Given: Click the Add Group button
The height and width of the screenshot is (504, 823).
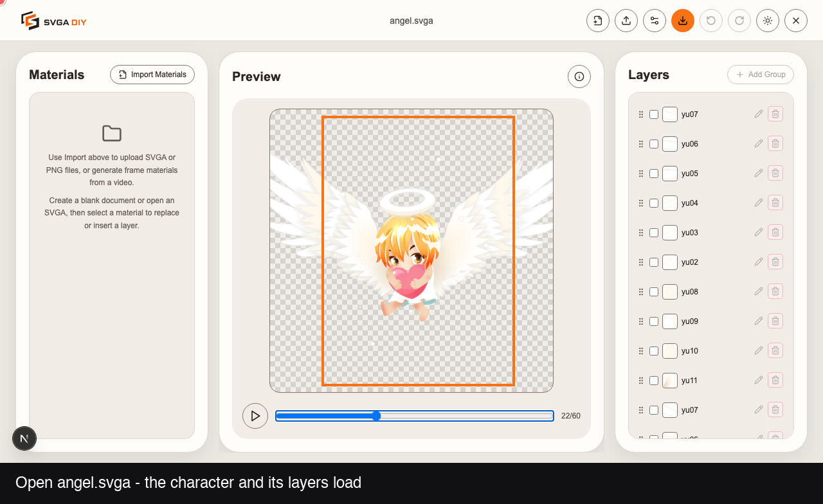Looking at the screenshot, I should [761, 75].
